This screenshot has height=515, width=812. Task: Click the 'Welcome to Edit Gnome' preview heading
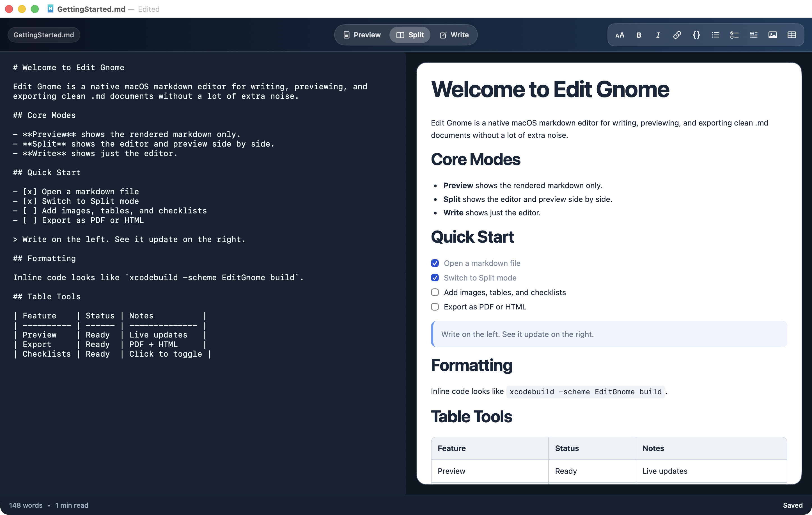pos(550,89)
